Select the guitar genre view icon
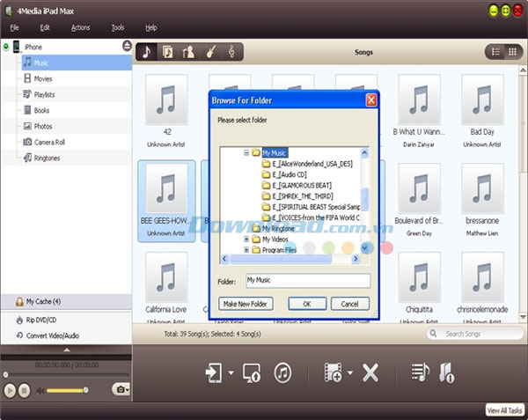The width and height of the screenshot is (528, 420). 210,52
